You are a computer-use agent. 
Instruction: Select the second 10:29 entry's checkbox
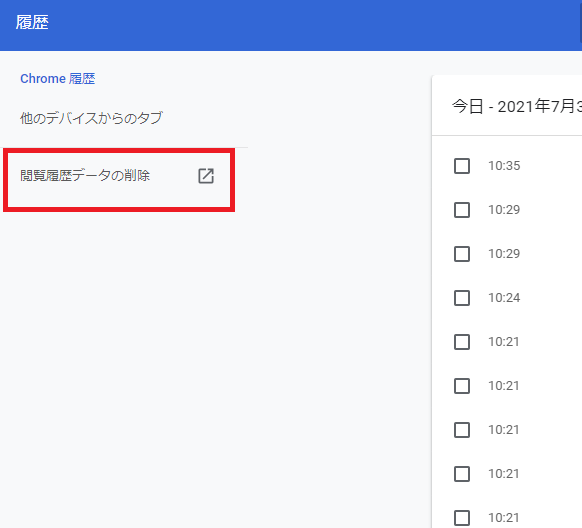coord(462,254)
